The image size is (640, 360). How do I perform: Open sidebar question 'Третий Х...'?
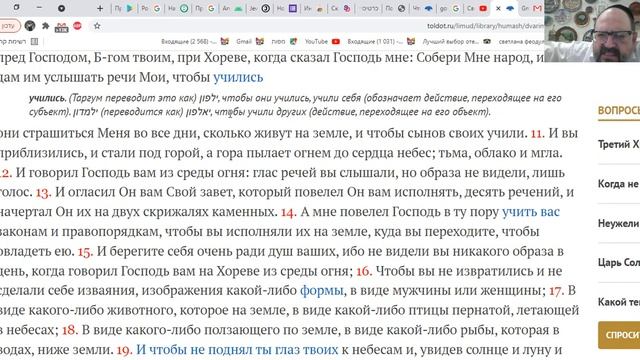(619, 144)
